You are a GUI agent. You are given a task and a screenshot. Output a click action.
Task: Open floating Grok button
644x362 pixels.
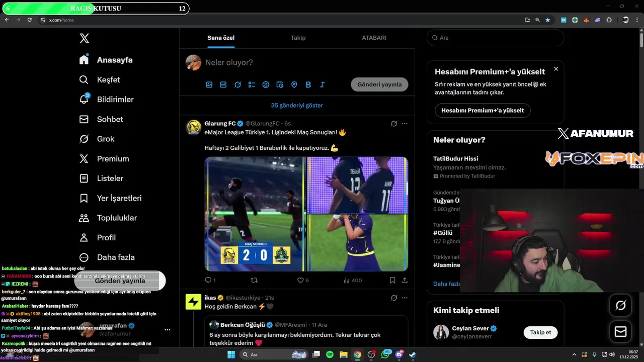click(x=620, y=305)
